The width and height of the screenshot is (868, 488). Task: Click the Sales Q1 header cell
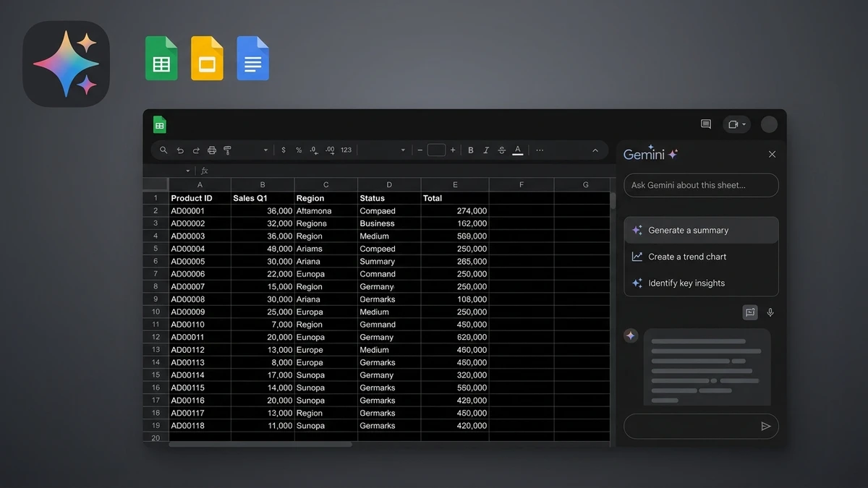pos(263,198)
